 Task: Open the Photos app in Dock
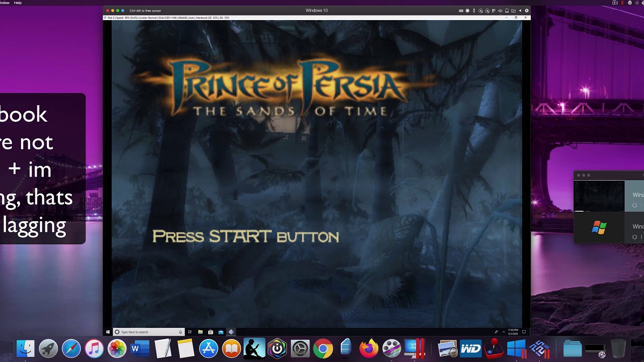coord(117,348)
